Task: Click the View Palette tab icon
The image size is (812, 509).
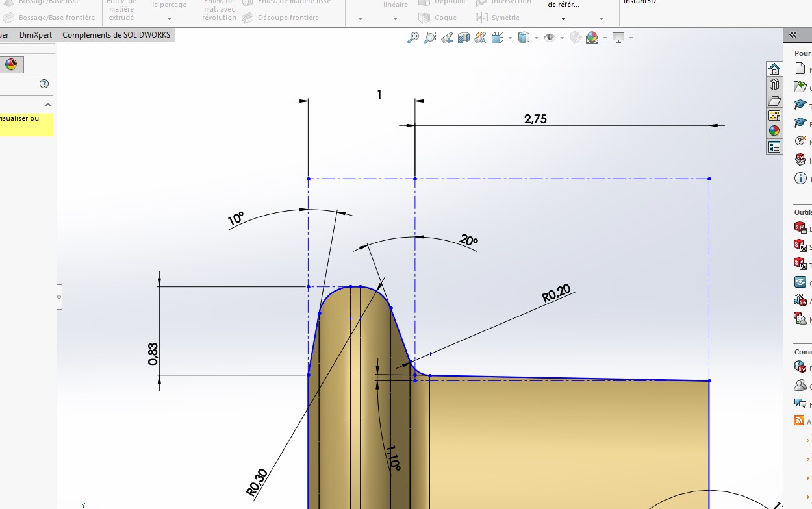Action: 774,116
